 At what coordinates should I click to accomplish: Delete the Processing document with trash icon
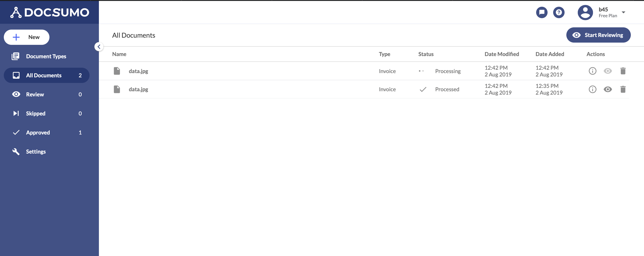tap(623, 71)
